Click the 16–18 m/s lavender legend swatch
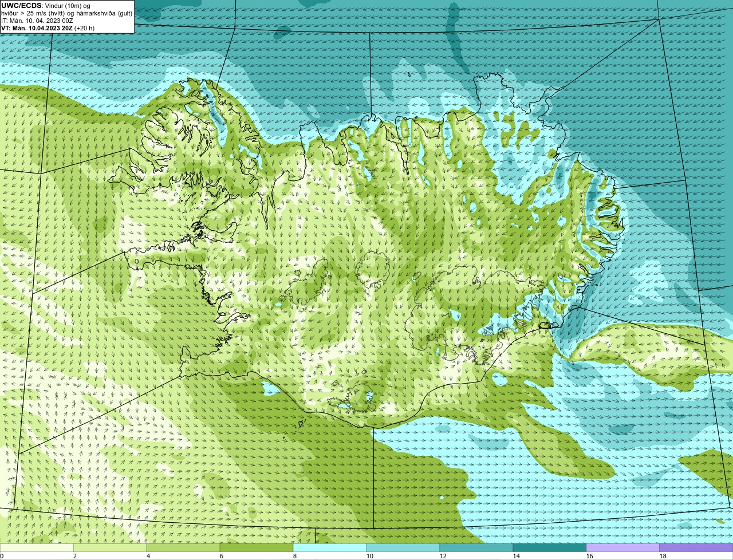The width and height of the screenshot is (733, 560). 623,548
